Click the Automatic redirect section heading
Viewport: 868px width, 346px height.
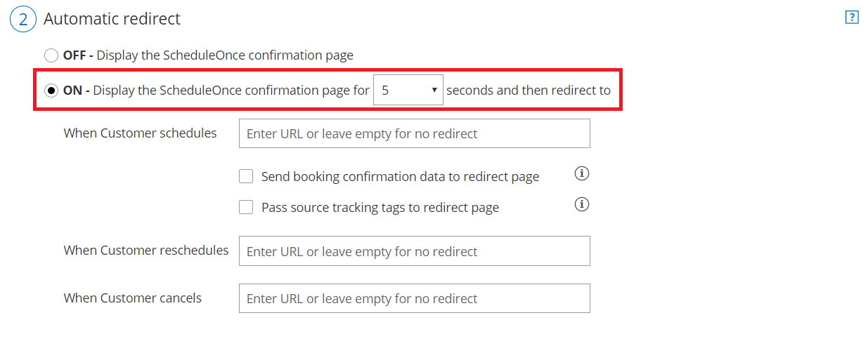tap(112, 19)
